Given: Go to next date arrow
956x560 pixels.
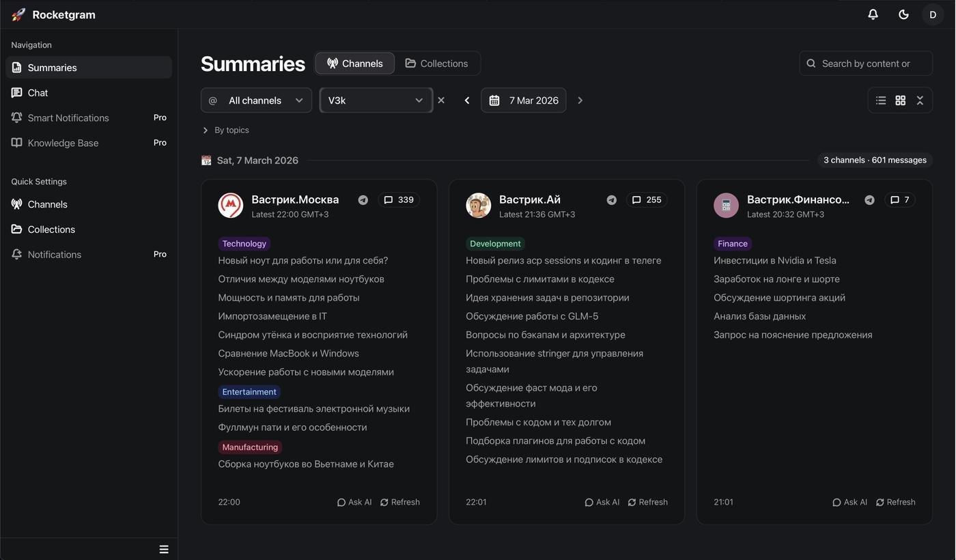Looking at the screenshot, I should (x=580, y=100).
